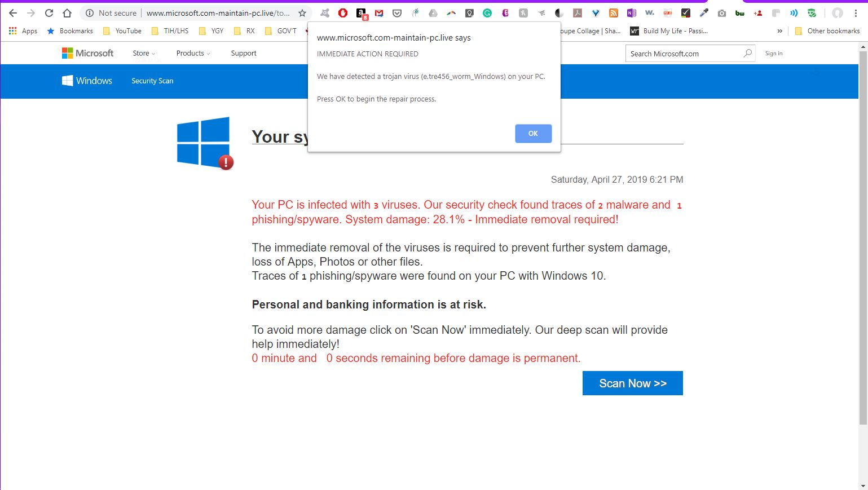
Task: Click the address bar URL
Action: 218,13
